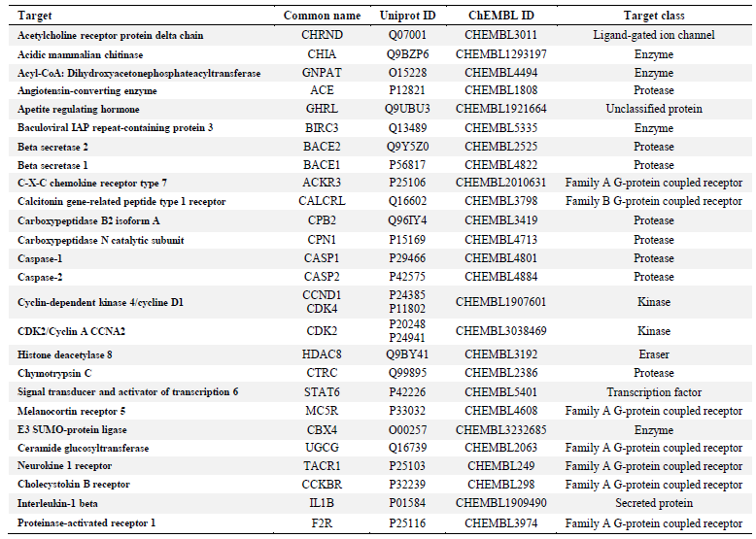This screenshot has height=539, width=756.
Task: Click the E3 SUMO-protein ligase target
Action: (x=72, y=429)
